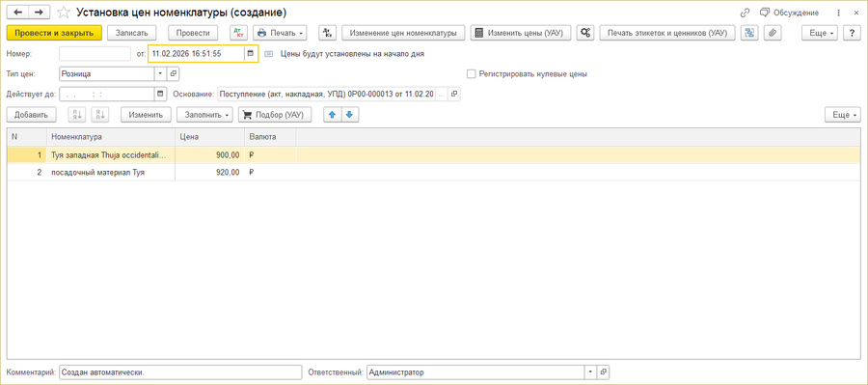Go forward with the right arrow button
Screen dimensions: 868x385
click(x=40, y=12)
